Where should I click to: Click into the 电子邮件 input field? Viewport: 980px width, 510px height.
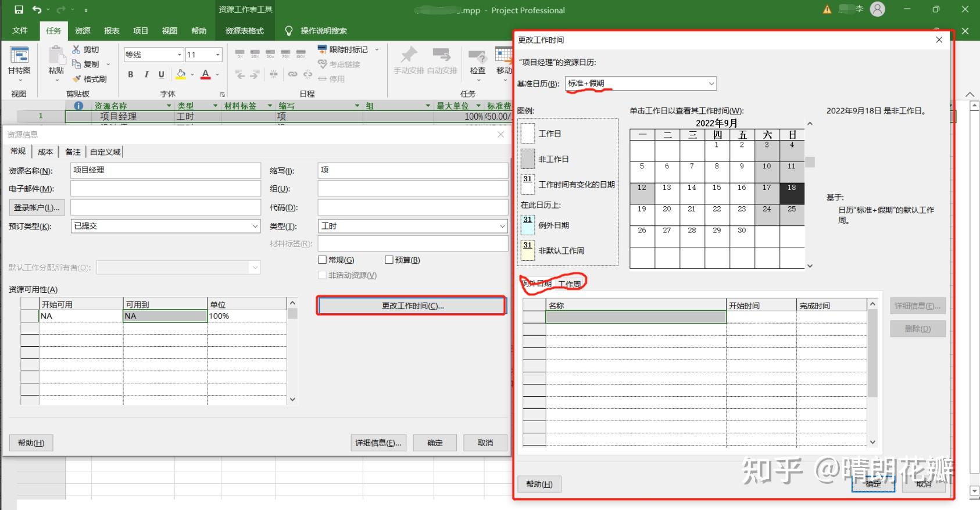click(166, 189)
